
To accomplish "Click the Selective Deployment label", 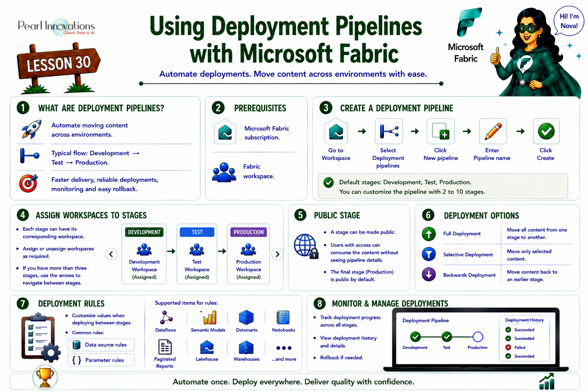I will 468,255.
